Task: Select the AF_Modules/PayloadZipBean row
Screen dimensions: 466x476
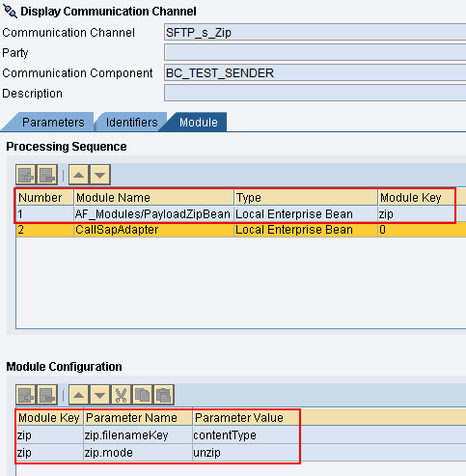Action: pyautogui.click(x=240, y=214)
